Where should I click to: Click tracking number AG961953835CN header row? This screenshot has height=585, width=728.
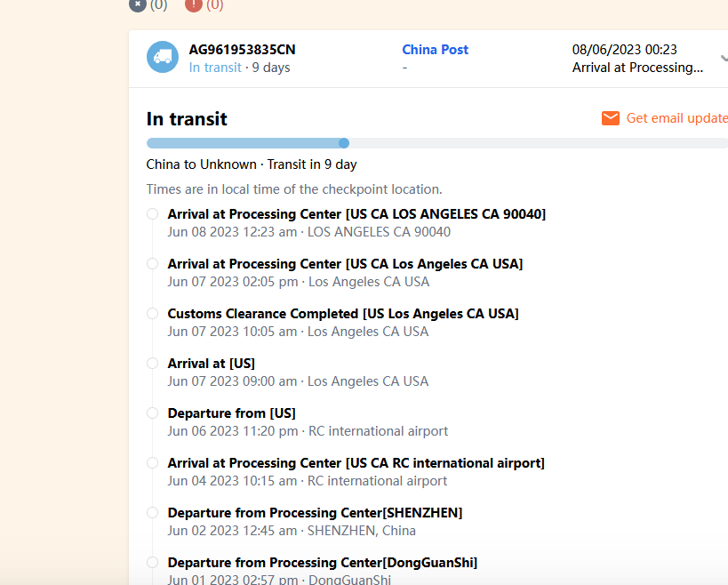(242, 50)
